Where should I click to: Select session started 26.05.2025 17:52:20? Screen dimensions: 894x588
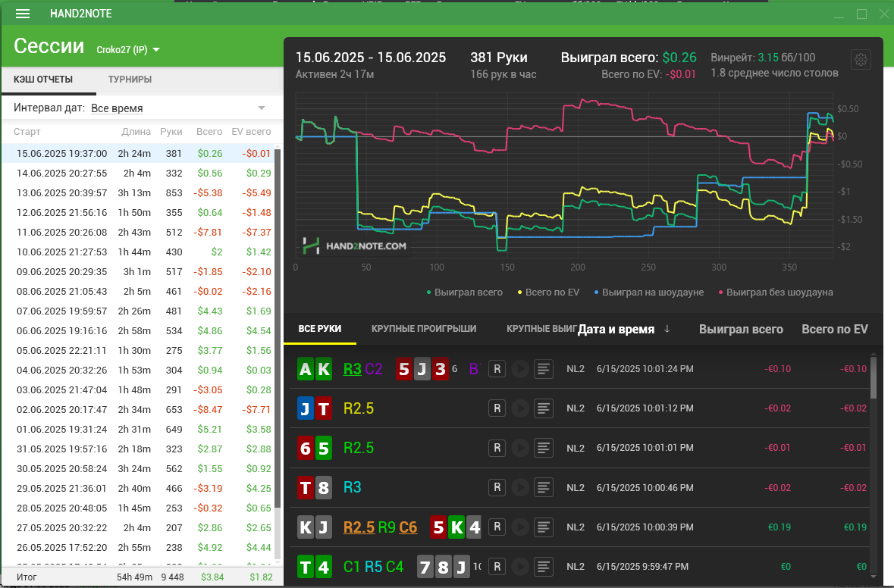[138, 548]
